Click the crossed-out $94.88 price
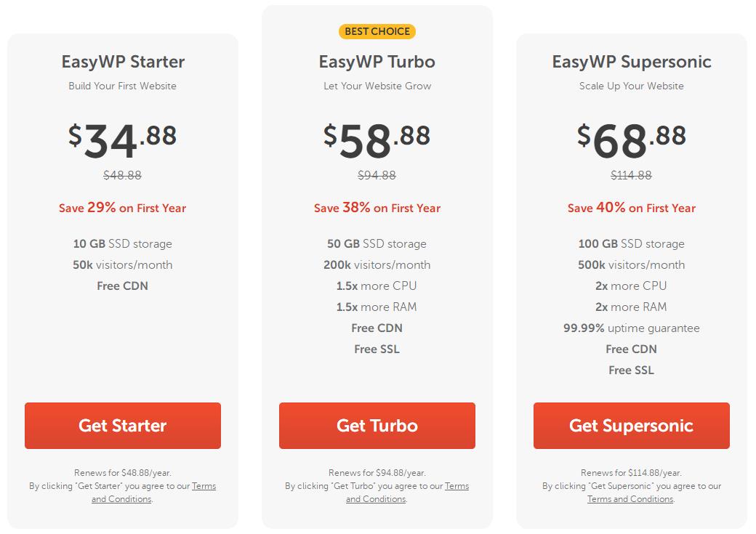 click(377, 175)
